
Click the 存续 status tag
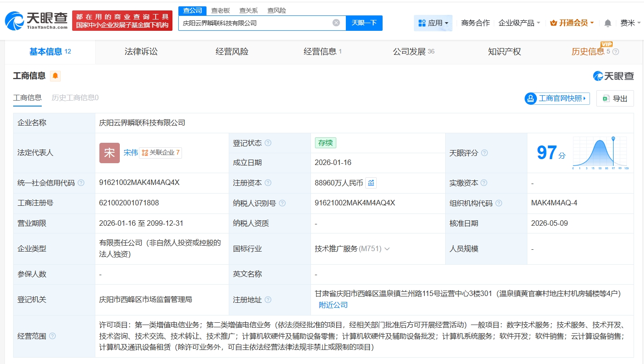point(325,143)
